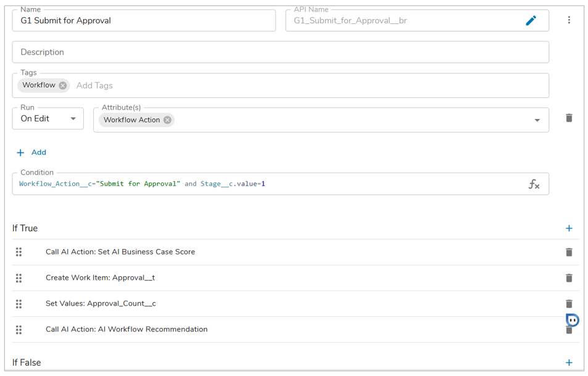Delete Create Work Item Approval__t action
588x376 pixels.
569,278
